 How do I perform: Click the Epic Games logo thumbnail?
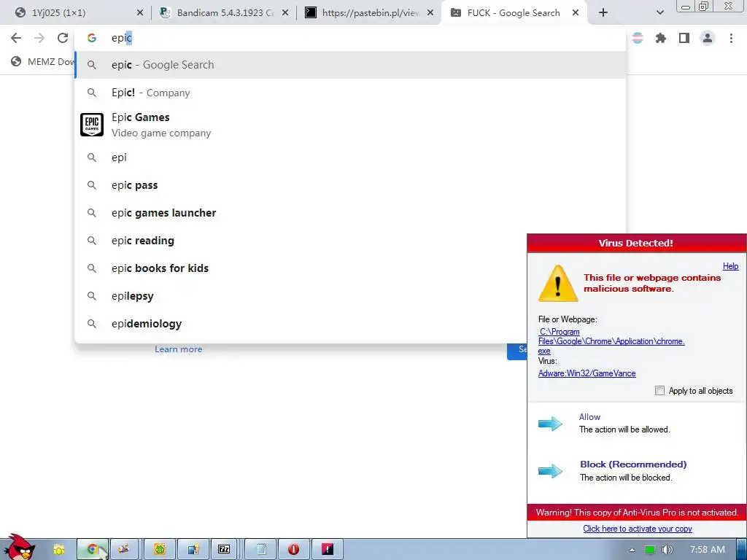coord(92,125)
